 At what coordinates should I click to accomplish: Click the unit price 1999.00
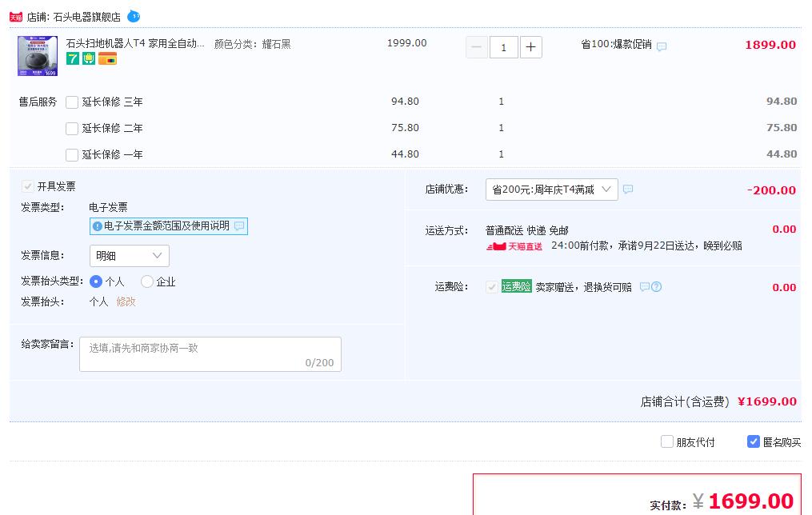click(x=407, y=43)
